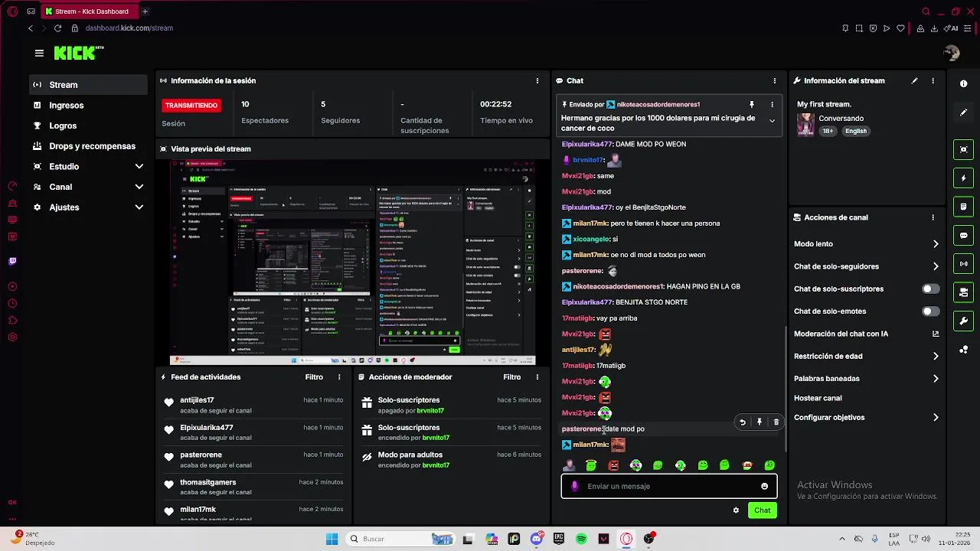Click the TRANSMITIENDO status badge

tap(191, 105)
